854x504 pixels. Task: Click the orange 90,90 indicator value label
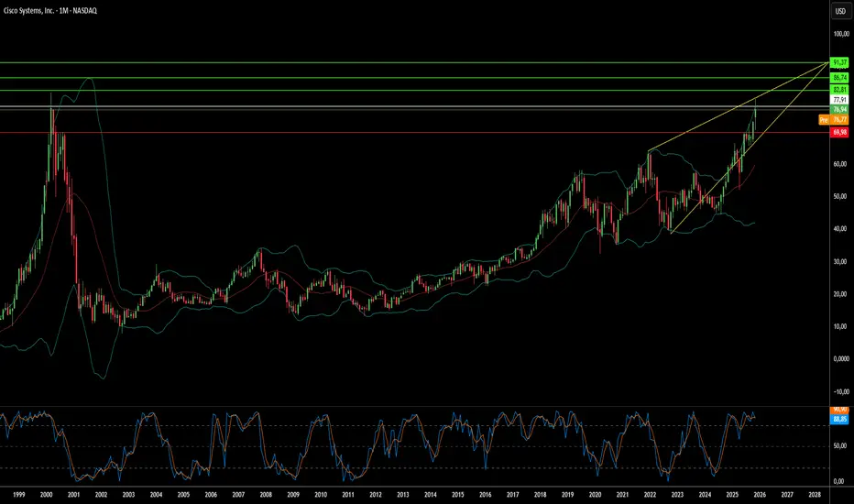point(839,409)
